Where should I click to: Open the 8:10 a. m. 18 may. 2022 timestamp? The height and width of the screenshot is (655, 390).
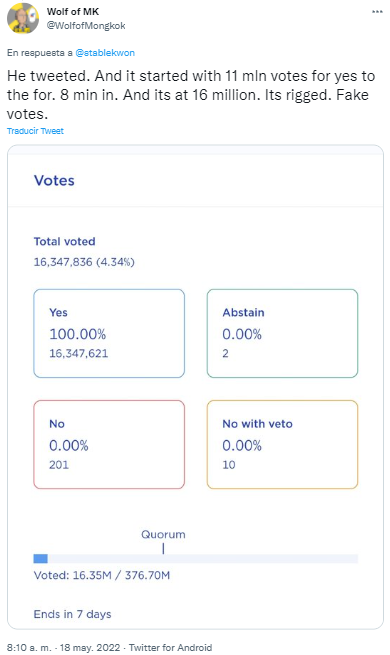coord(63,647)
